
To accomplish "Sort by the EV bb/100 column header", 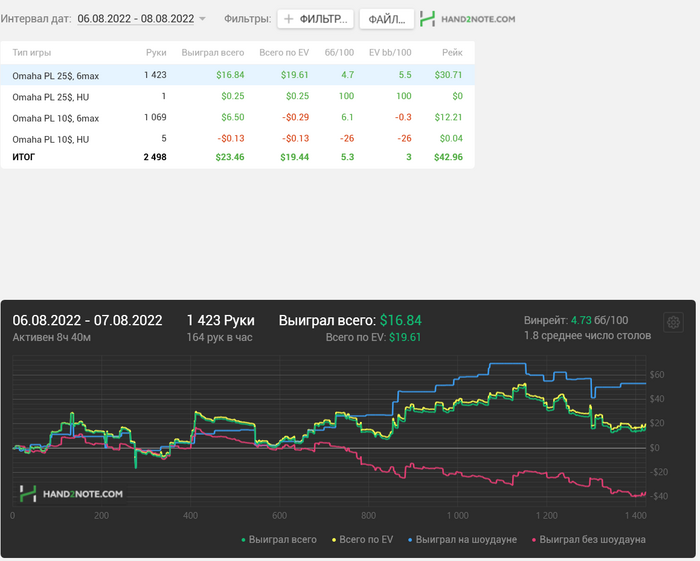I will coord(390,53).
